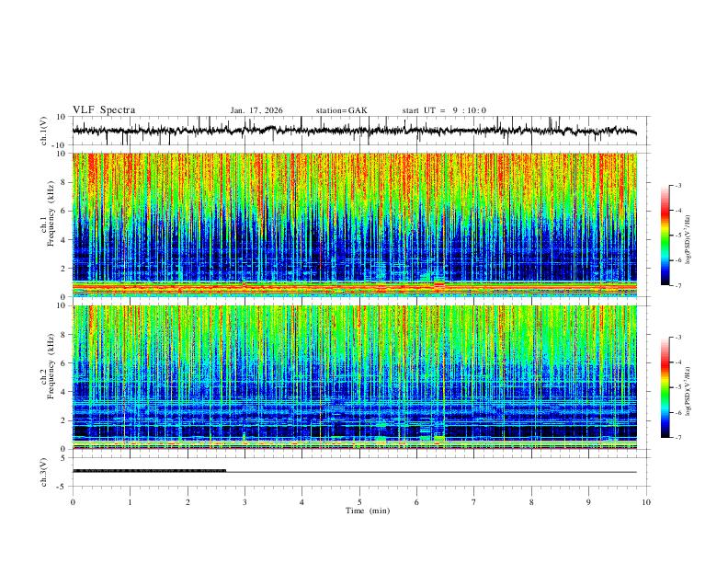Click the ch.2 PSD color scale bar
This screenshot has width=728, height=563.
coord(665,387)
